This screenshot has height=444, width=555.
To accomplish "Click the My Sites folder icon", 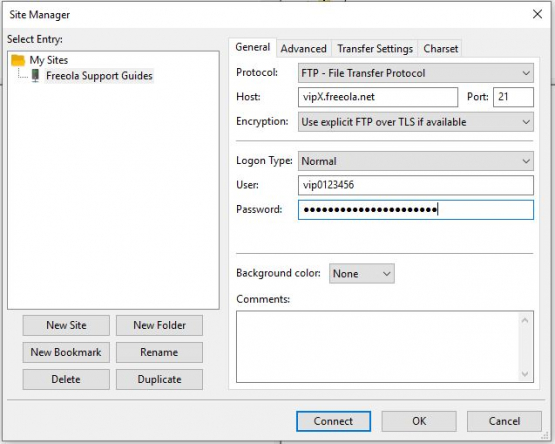I will point(18,60).
